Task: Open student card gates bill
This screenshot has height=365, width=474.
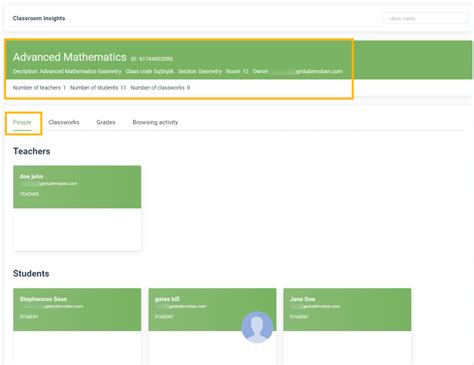Action: coord(212,326)
